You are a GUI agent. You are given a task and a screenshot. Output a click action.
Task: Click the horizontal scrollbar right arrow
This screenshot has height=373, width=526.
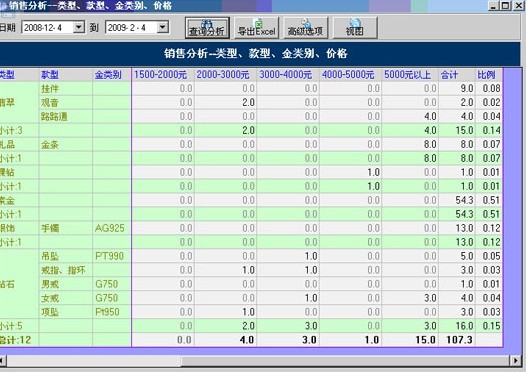tap(516, 361)
